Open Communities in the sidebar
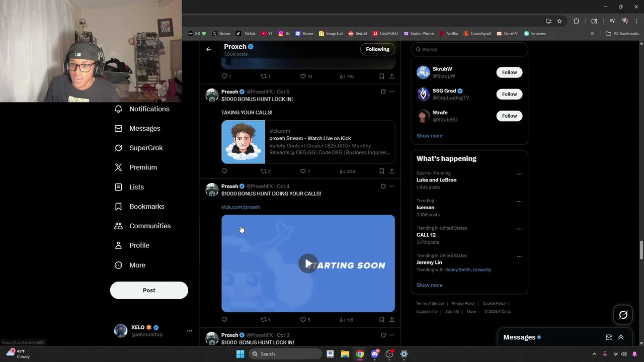Image resolution: width=644 pixels, height=362 pixels. 142,226
